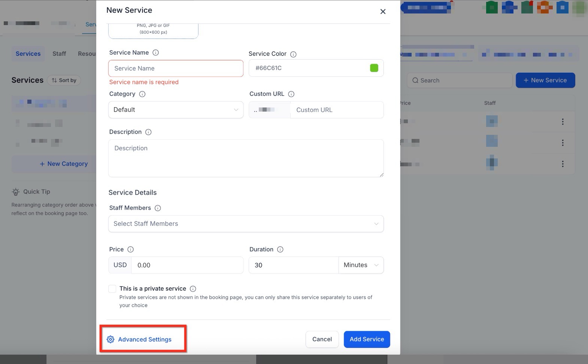Click the info icon beside Service Name
The width and height of the screenshot is (588, 364).
tap(156, 53)
